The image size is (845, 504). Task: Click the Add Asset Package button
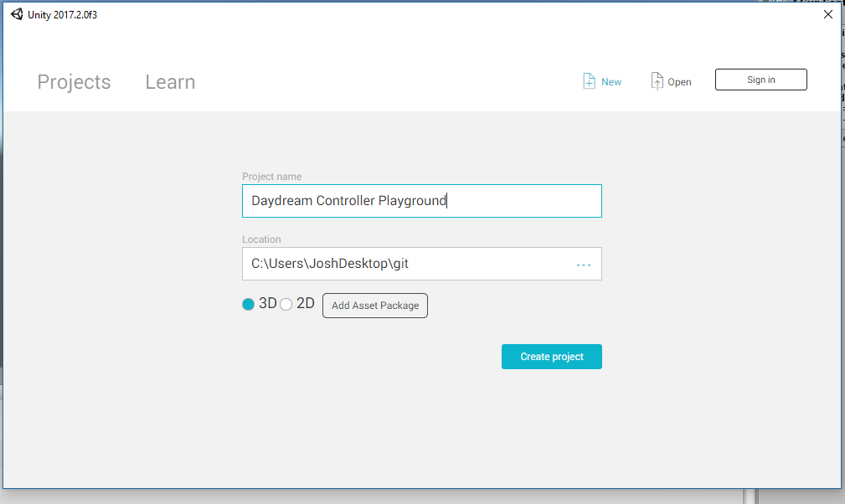coord(375,306)
